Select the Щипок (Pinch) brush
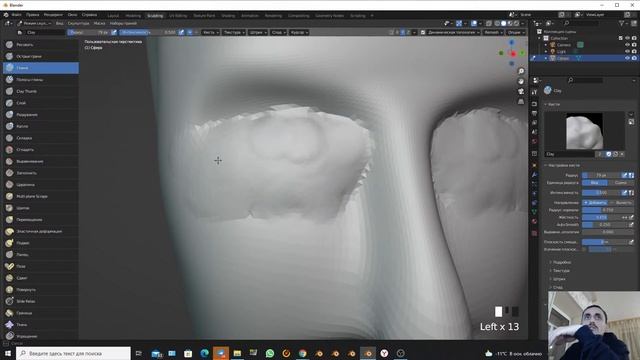 (x=41, y=208)
